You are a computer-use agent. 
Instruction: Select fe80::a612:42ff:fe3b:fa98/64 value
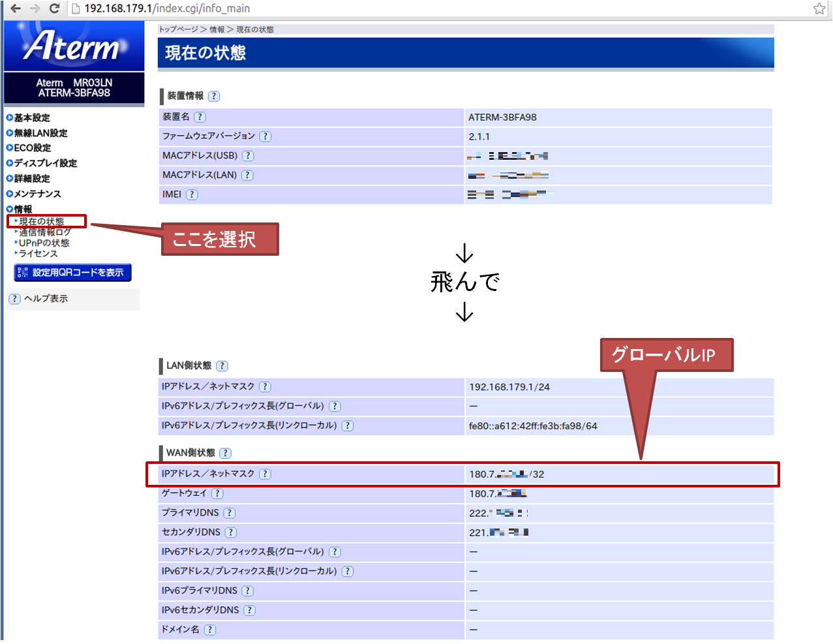533,426
